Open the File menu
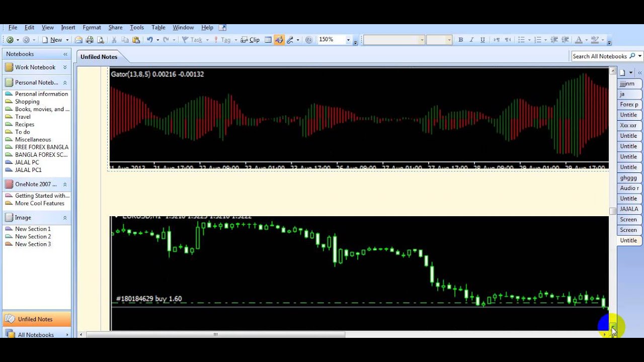Viewport: 644px width, 362px height. coord(13,28)
